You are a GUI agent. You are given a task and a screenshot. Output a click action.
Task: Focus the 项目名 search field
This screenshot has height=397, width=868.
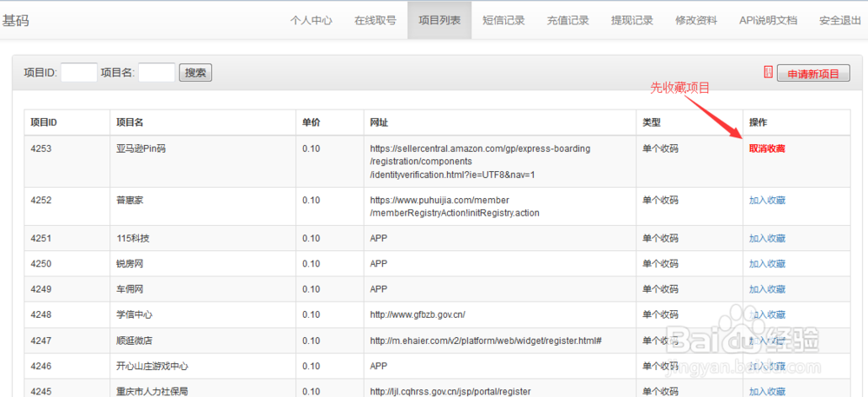click(156, 72)
